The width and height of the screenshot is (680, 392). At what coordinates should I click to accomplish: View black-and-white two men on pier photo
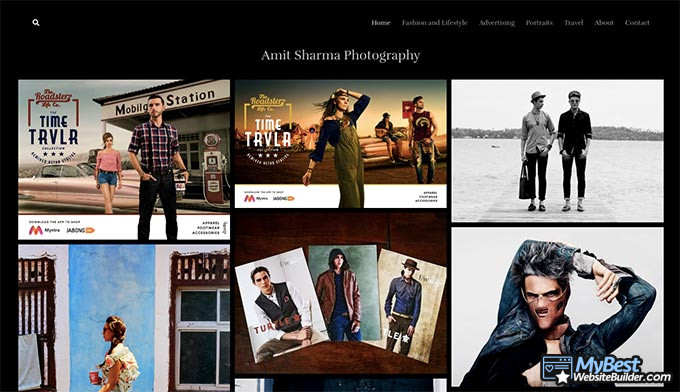tap(557, 151)
